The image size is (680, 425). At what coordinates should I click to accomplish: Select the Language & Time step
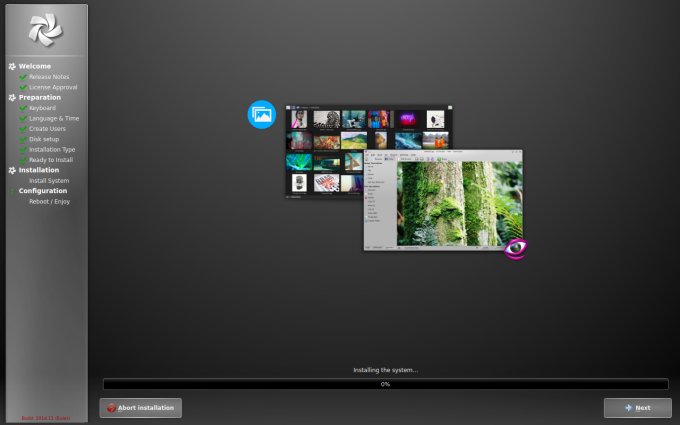point(54,118)
